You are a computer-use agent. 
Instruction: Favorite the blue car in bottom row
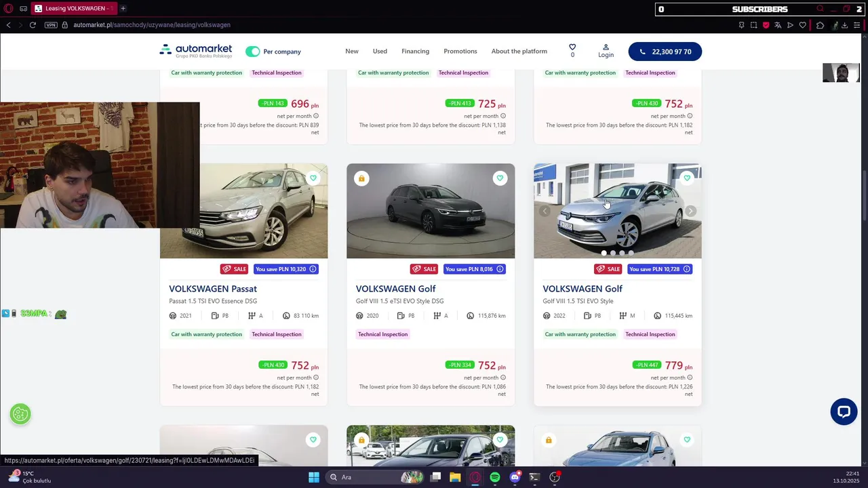tap(687, 440)
